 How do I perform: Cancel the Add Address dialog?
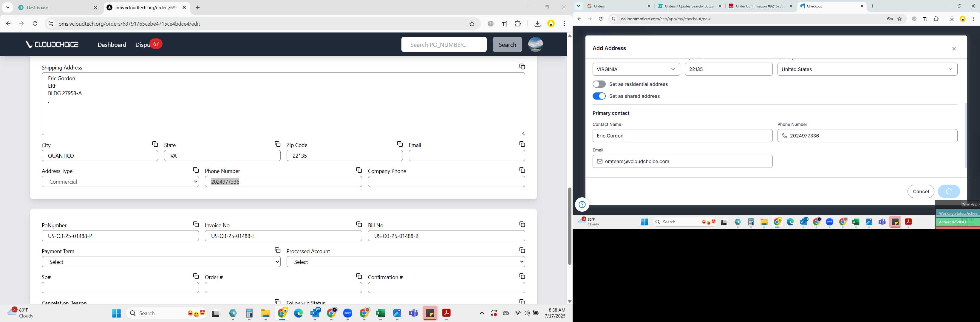click(921, 191)
